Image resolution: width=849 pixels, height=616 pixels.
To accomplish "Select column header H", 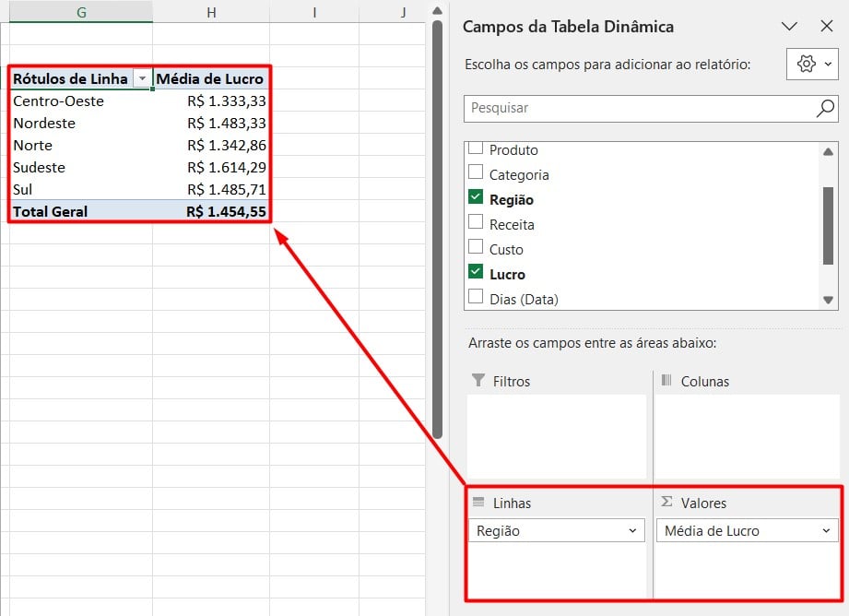I will click(x=211, y=11).
